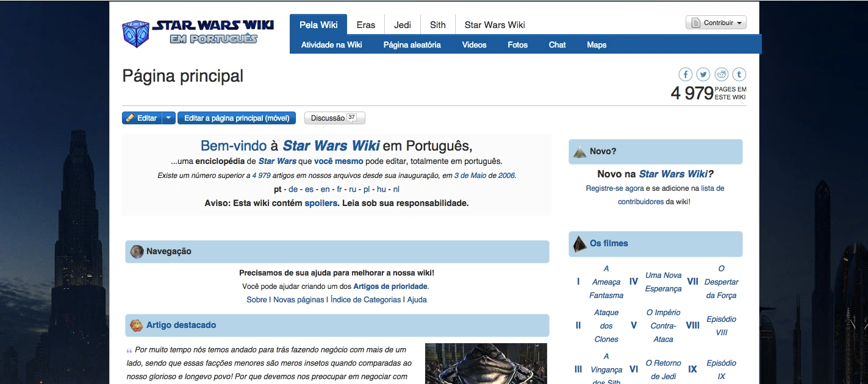Open Página aleatória
Image resolution: width=868 pixels, height=384 pixels.
tap(412, 44)
